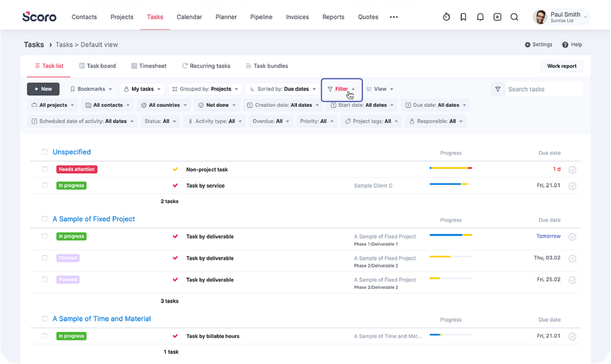Open the global search magnifier
Image resolution: width=611 pixels, height=364 pixels.
click(514, 17)
